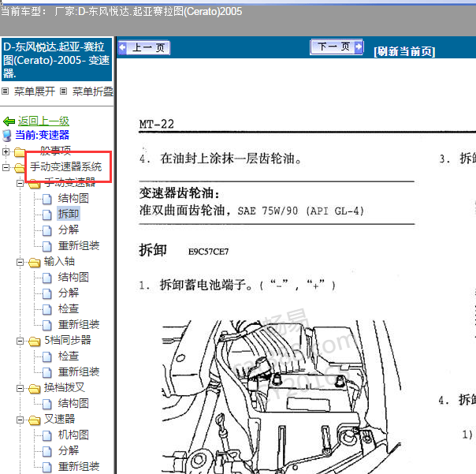
Task: Go to next page with 下一页 button
Action: [337, 47]
